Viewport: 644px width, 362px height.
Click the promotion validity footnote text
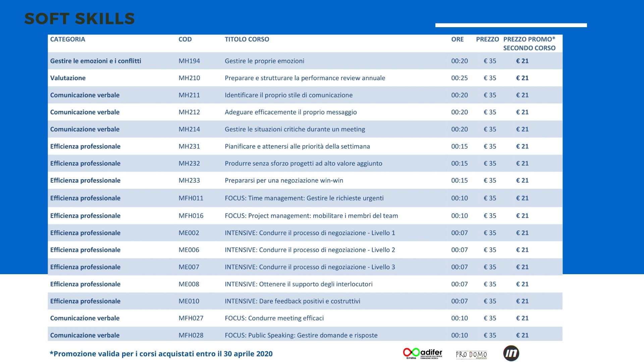tap(161, 354)
